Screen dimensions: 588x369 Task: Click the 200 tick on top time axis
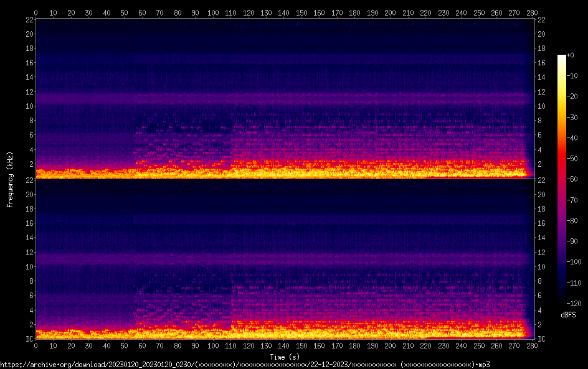tap(391, 12)
